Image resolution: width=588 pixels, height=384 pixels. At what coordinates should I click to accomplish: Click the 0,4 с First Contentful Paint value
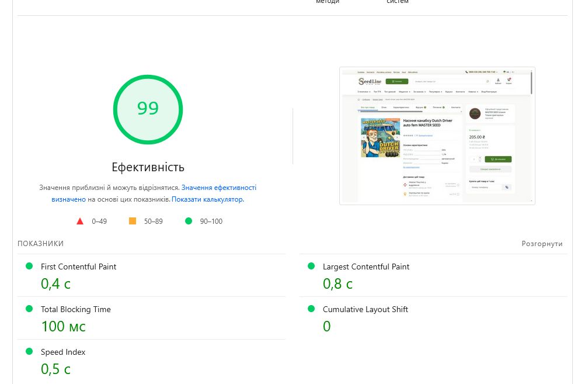tap(55, 284)
